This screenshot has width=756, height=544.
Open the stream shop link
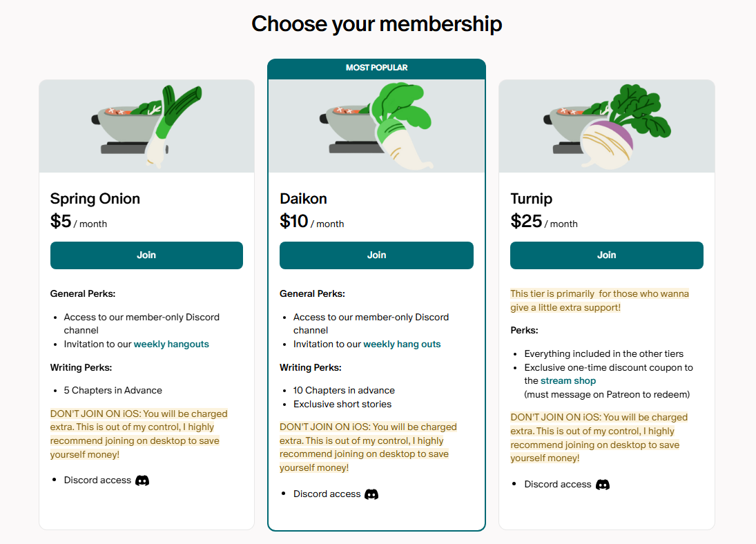568,381
